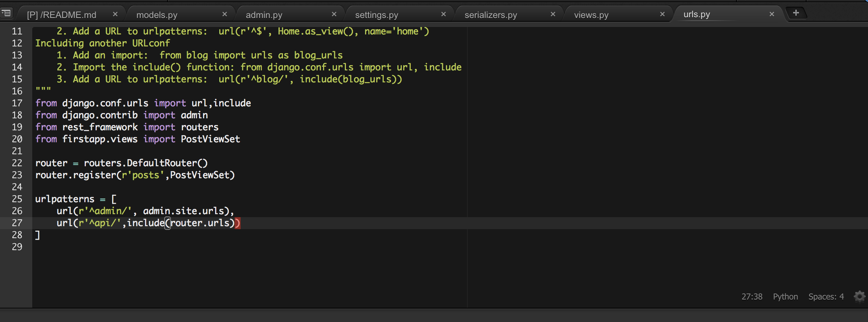
Task: Close the models.py tab
Action: click(224, 14)
